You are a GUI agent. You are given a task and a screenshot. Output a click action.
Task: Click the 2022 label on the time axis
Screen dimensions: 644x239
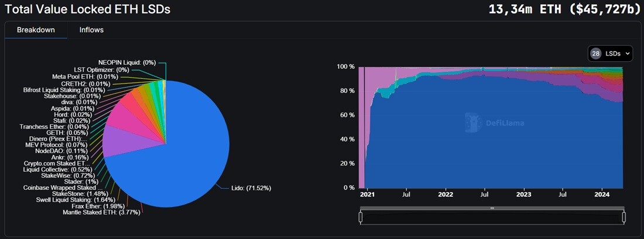click(446, 195)
